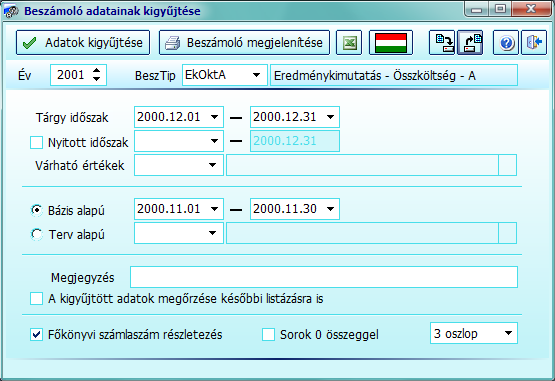This screenshot has height=381, width=555.
Task: Uncheck Főkönyvi számlaszám részletezés checkbox
Action: pyautogui.click(x=36, y=335)
